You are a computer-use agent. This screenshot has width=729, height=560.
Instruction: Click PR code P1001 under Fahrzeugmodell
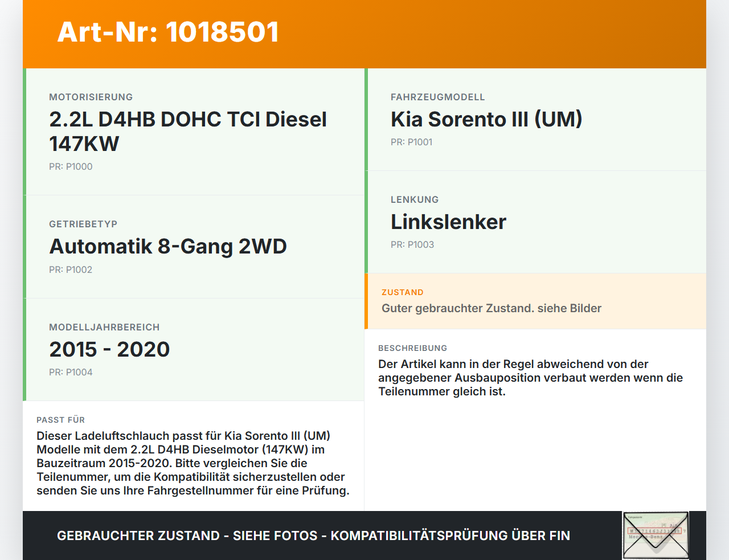pos(411,142)
